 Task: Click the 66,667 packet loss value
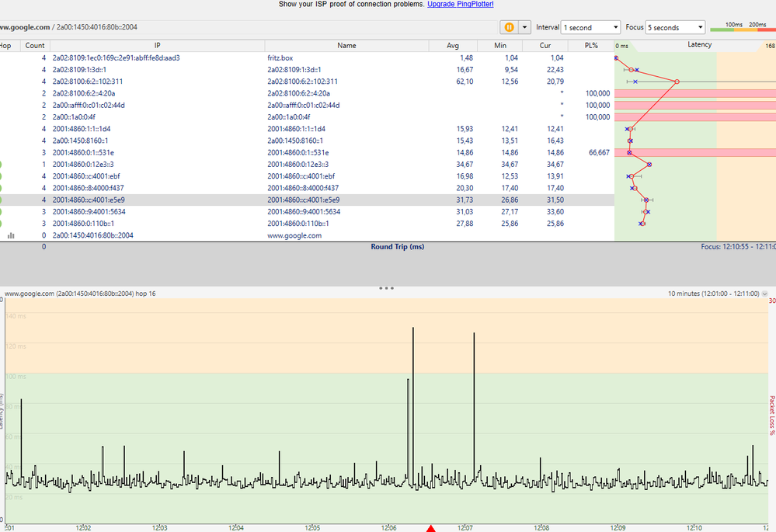[599, 153]
